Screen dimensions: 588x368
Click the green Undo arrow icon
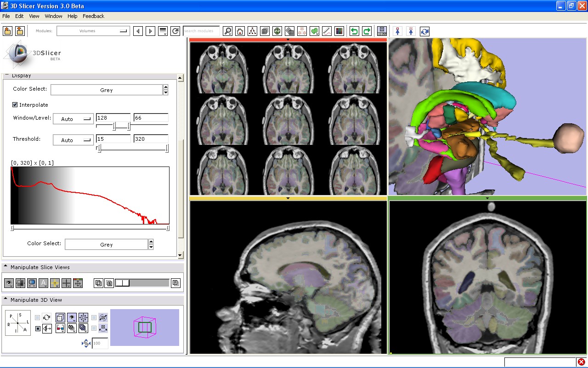click(354, 31)
